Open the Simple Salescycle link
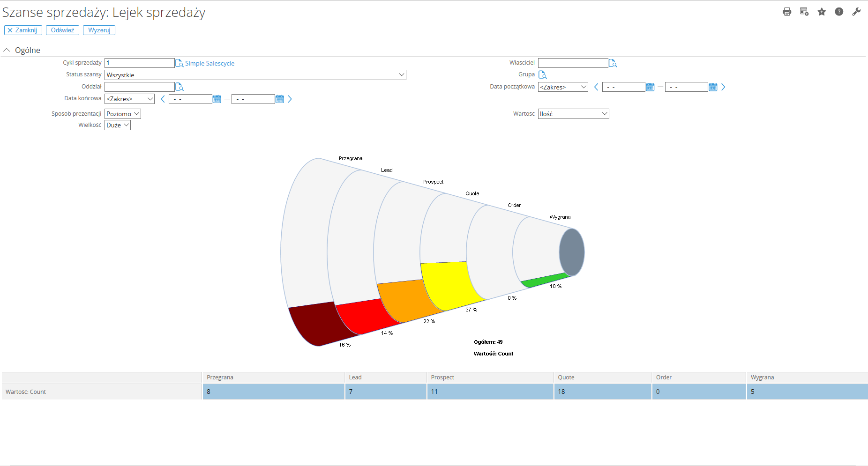The height and width of the screenshot is (466, 868). pyautogui.click(x=210, y=63)
